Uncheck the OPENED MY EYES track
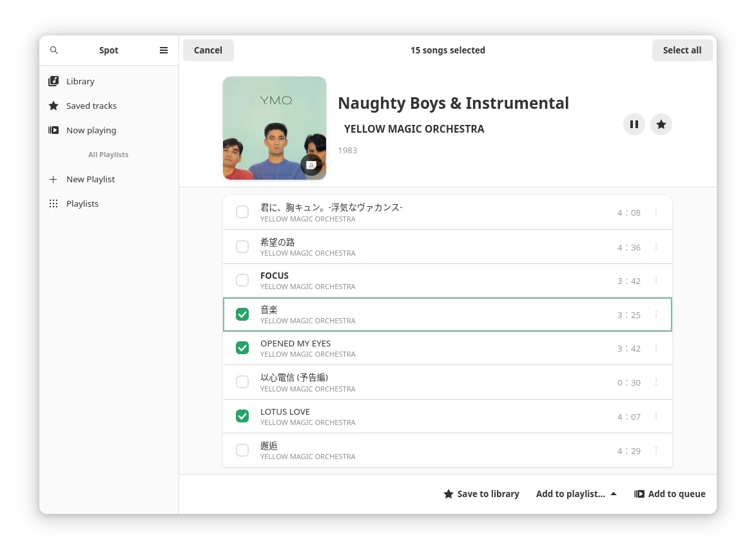The image size is (756, 557). pos(242,348)
